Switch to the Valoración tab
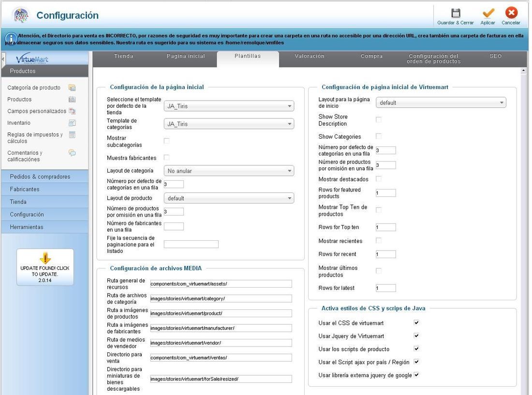Image resolution: width=532 pixels, height=395 pixels. pos(310,56)
